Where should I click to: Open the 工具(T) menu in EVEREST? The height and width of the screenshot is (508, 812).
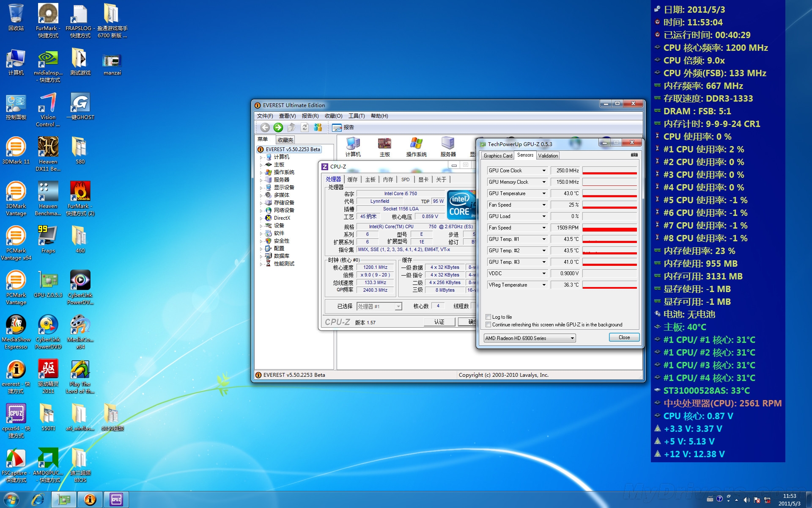click(356, 116)
